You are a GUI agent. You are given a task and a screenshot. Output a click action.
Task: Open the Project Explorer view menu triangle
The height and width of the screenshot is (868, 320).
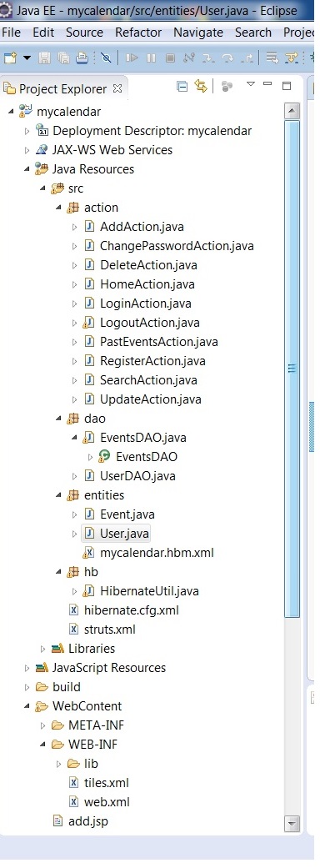click(x=250, y=84)
